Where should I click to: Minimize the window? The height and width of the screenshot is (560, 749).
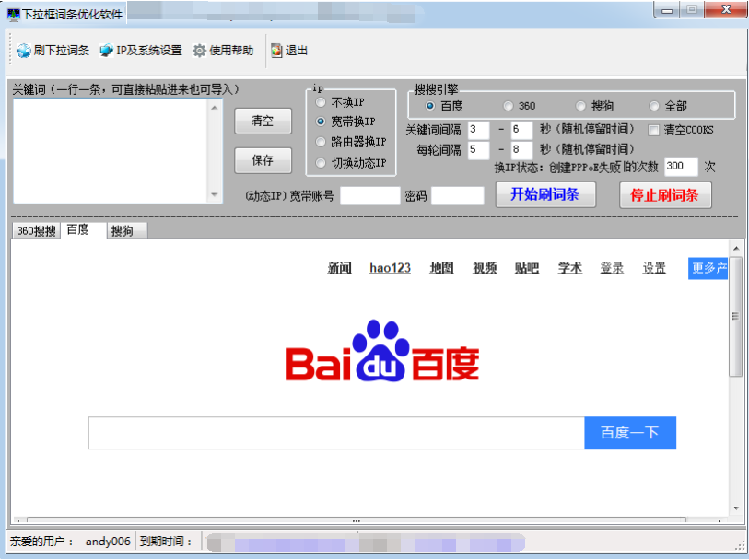tap(667, 9)
